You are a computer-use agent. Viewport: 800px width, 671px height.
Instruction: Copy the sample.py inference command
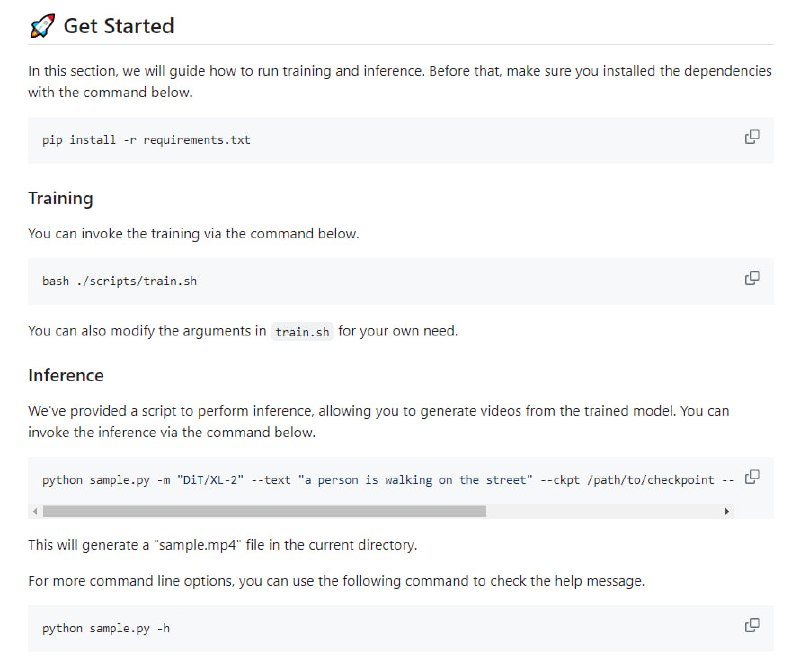(x=752, y=477)
